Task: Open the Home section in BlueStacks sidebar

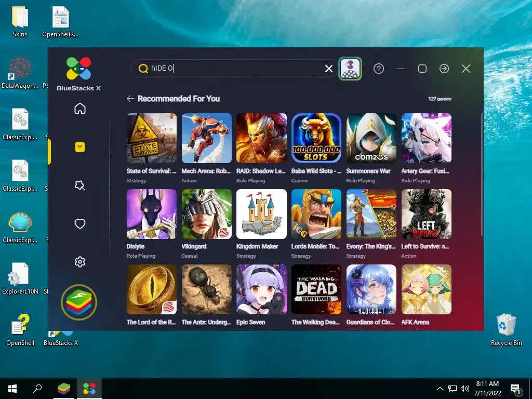Action: point(79,109)
